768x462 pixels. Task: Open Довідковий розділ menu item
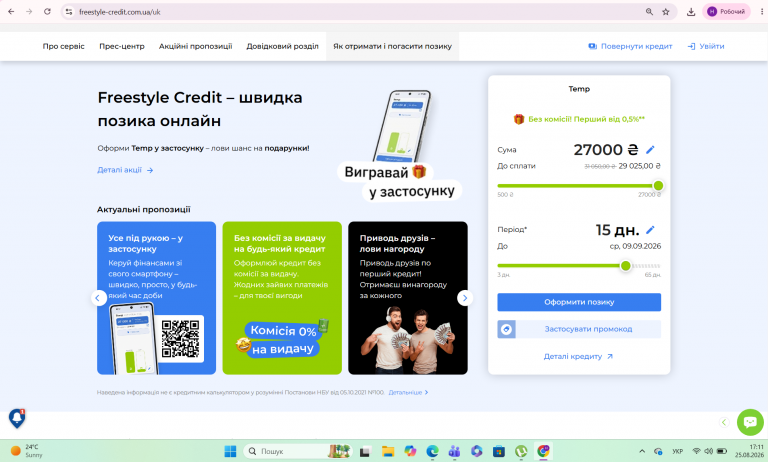coord(283,47)
